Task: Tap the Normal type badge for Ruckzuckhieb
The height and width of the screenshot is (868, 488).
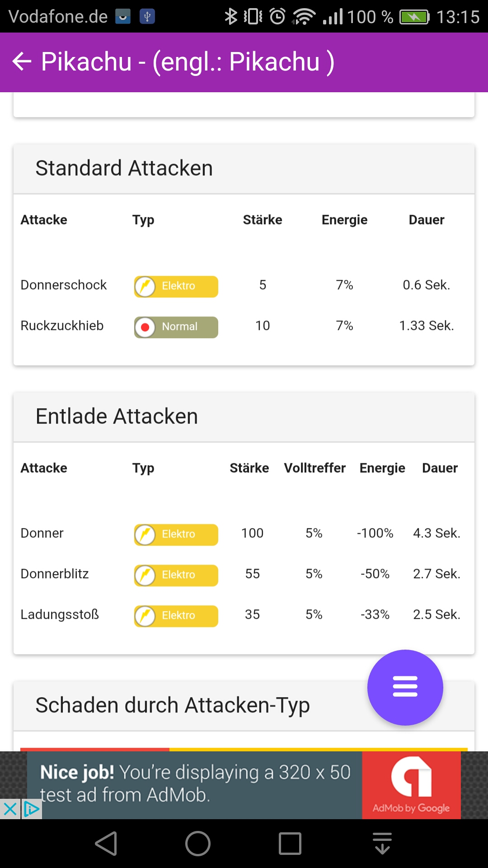Action: [176, 327]
